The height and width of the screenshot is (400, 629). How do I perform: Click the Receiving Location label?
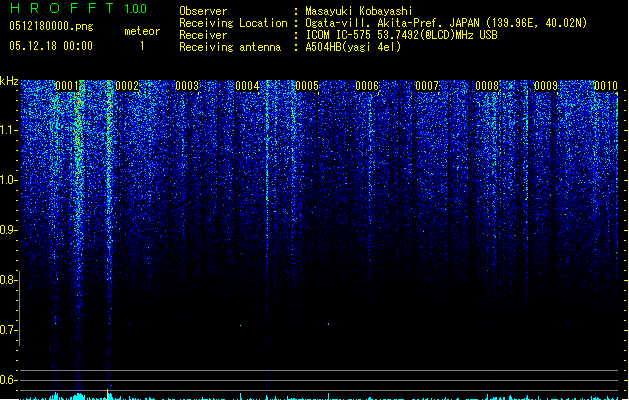pos(233,23)
